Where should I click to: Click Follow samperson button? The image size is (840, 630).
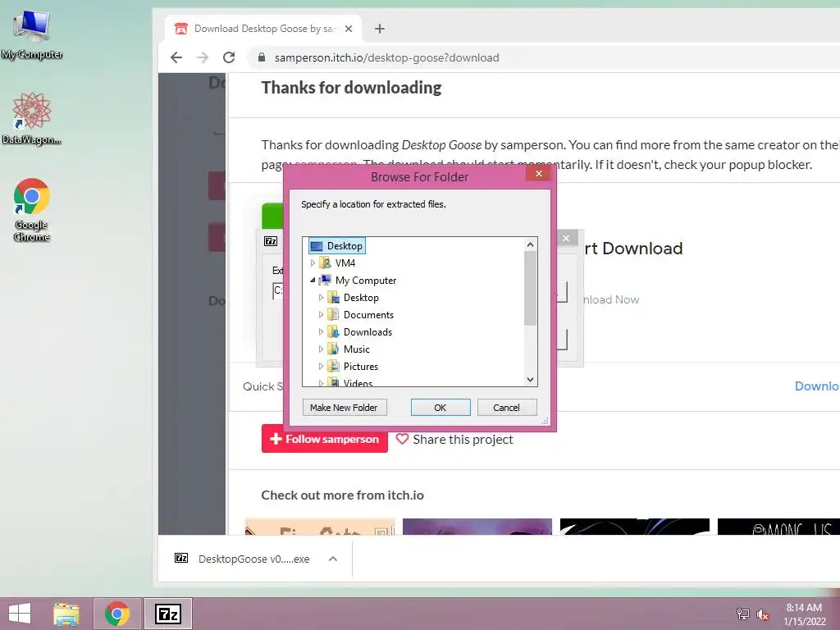click(325, 439)
